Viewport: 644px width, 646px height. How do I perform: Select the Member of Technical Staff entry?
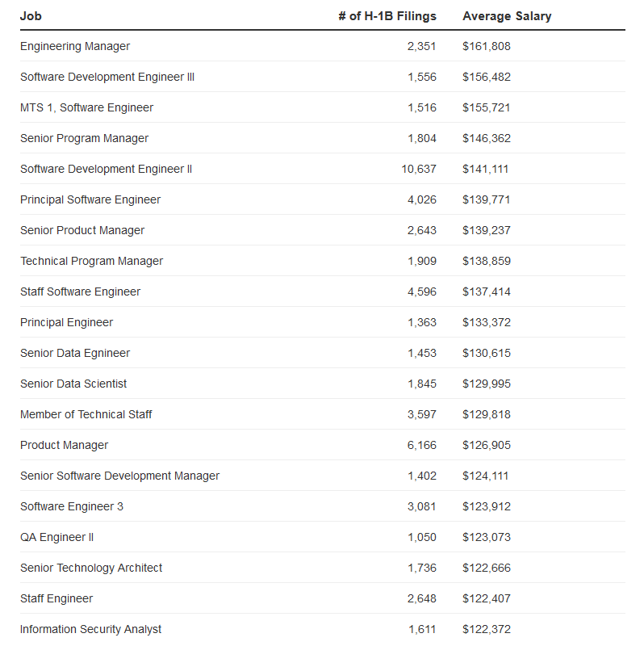[86, 414]
